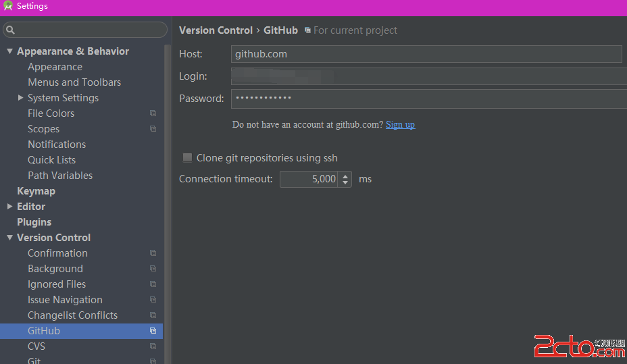
Task: Select Confirmation under Version Control
Action: coord(57,253)
